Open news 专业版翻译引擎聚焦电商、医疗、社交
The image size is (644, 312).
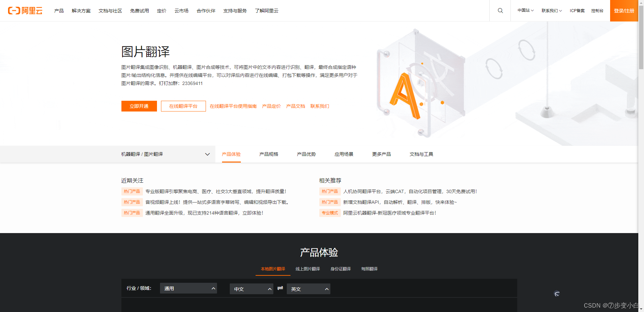pyautogui.click(x=216, y=191)
